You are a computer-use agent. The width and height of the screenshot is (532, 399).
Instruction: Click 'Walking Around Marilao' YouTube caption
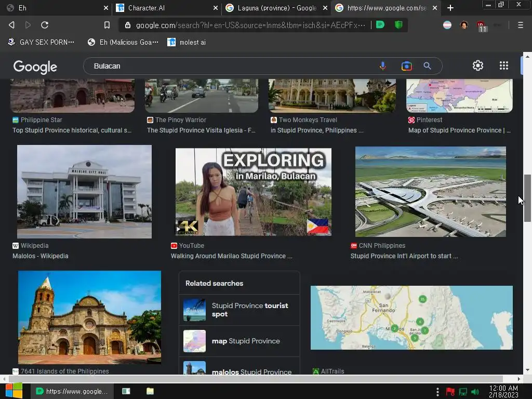(x=231, y=256)
